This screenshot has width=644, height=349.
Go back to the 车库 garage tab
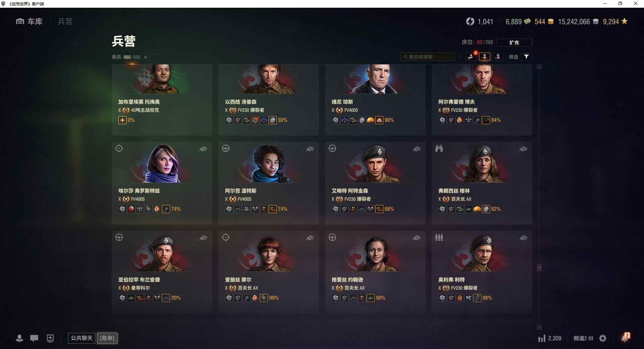pyautogui.click(x=29, y=21)
